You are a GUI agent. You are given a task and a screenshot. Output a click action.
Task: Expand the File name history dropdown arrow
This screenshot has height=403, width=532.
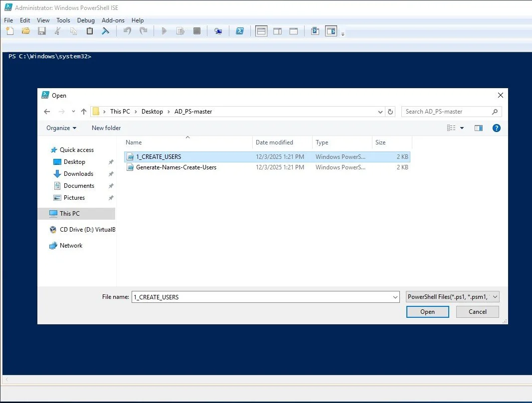click(395, 297)
